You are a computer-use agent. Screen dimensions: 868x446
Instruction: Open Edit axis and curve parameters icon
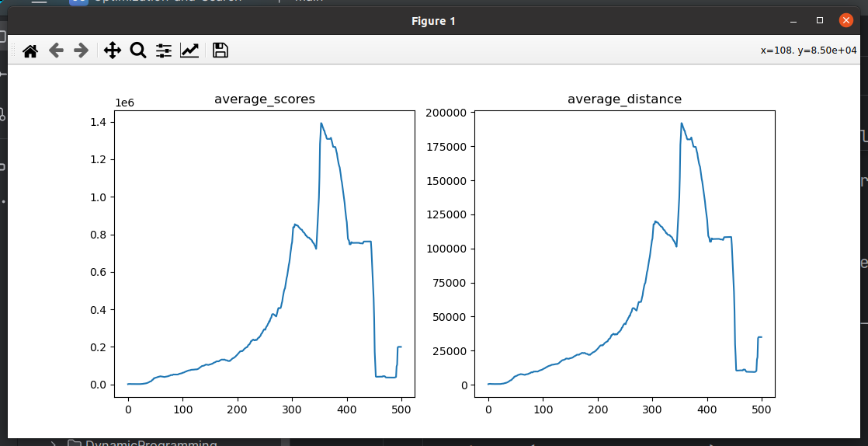tap(189, 51)
